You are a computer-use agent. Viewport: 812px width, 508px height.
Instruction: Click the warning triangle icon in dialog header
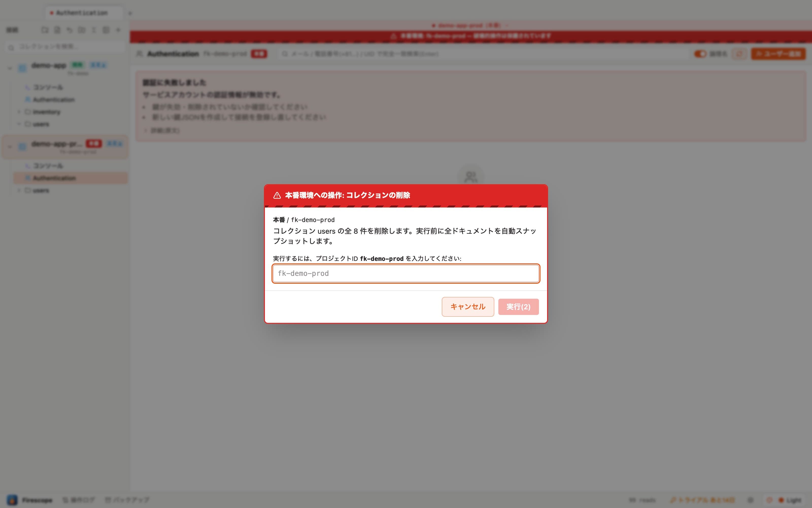tap(277, 196)
